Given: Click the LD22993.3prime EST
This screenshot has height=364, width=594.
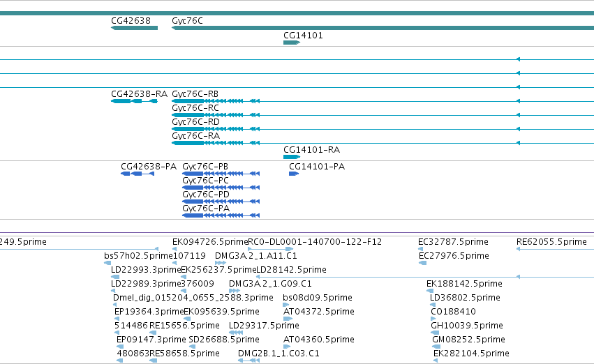Looking at the screenshot, I should [x=115, y=277].
